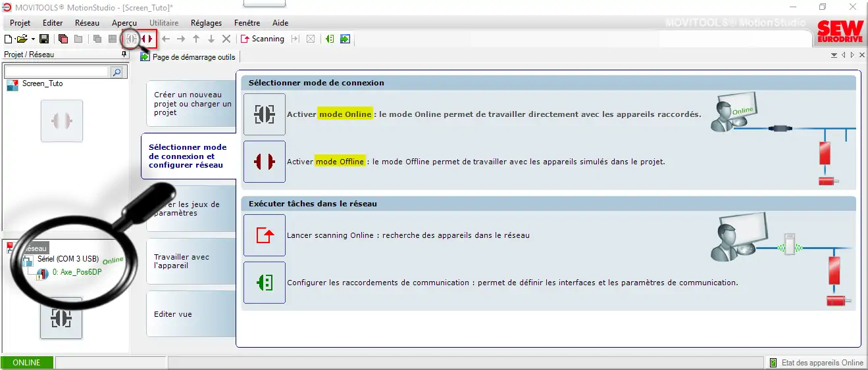Image resolution: width=868 pixels, height=370 pixels.
Task: Open the Projet menu
Action: click(20, 23)
